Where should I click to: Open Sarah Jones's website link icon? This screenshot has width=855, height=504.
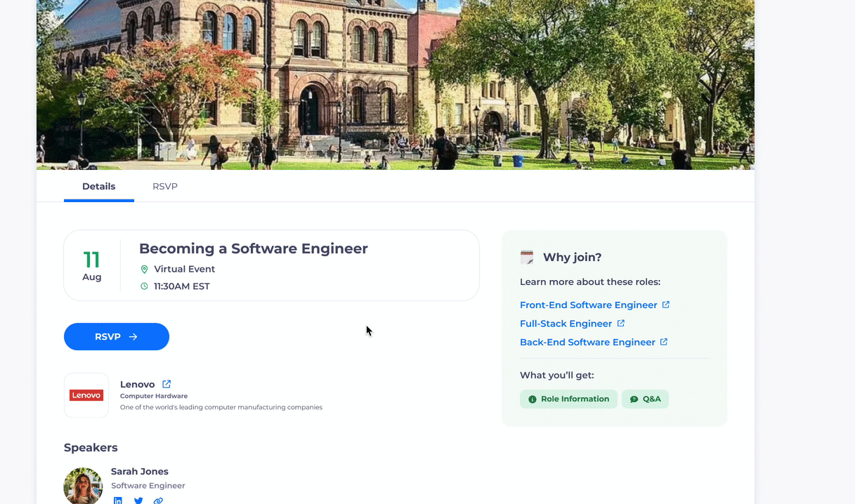[x=158, y=500]
